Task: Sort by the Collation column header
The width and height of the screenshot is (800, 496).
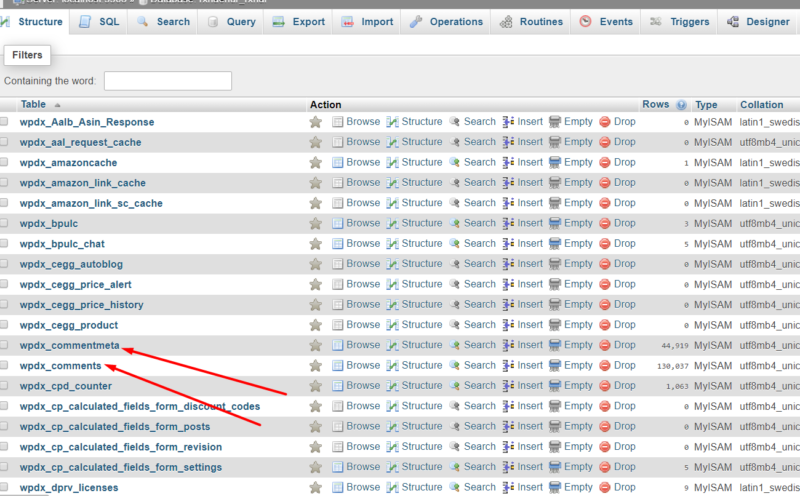Action: (761, 105)
